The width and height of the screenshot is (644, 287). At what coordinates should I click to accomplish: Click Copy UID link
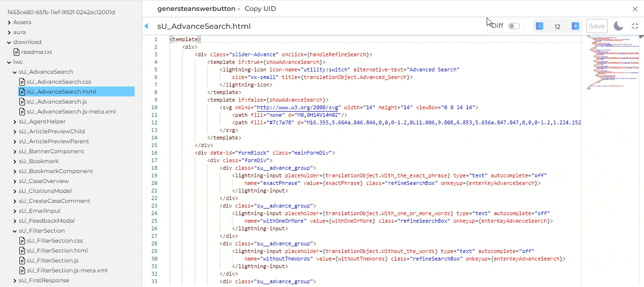(260, 9)
